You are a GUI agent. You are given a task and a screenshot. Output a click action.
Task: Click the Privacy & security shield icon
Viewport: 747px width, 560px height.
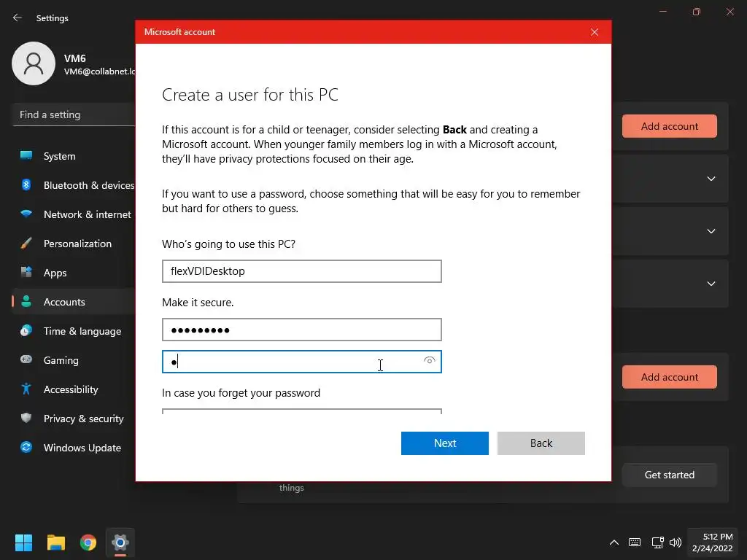click(x=26, y=418)
